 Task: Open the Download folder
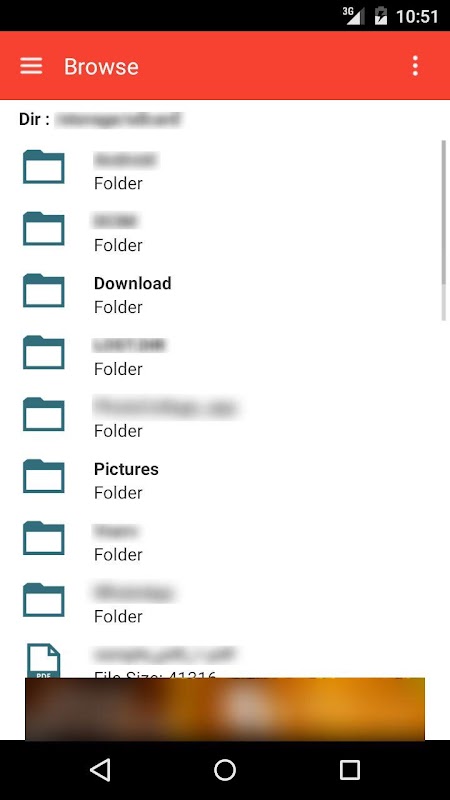[x=225, y=294]
